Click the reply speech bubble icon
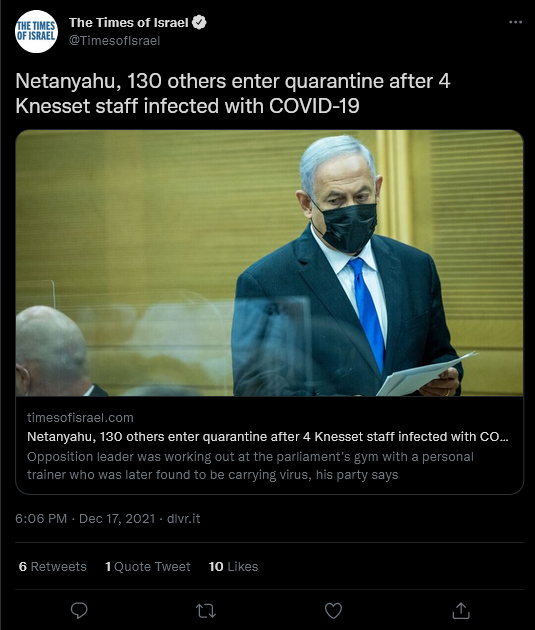The height and width of the screenshot is (630, 535). tap(79, 611)
